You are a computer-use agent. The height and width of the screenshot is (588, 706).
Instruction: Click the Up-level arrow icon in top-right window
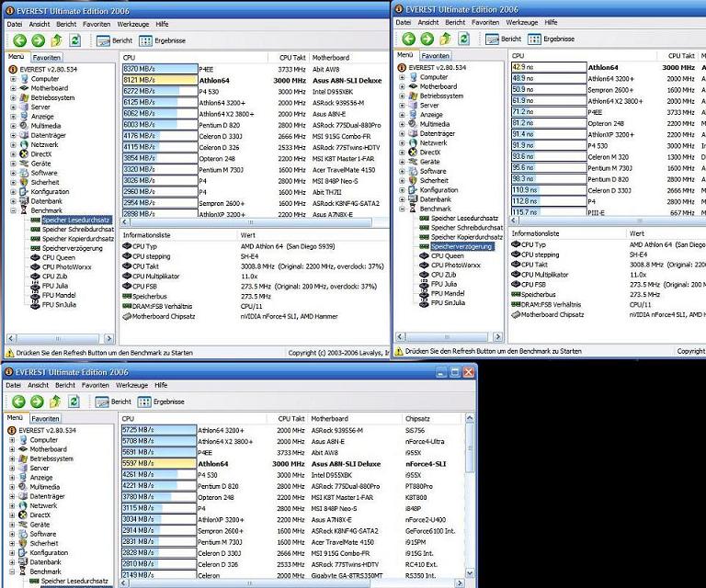(445, 39)
